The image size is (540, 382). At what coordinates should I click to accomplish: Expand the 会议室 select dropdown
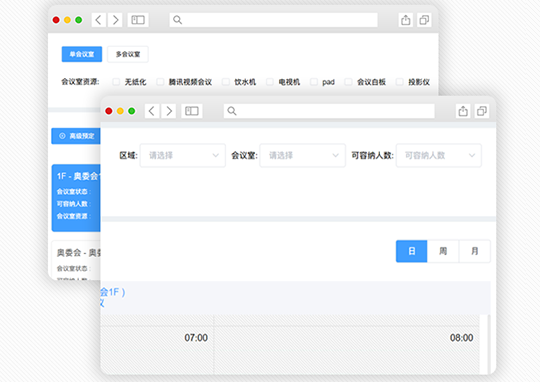coord(302,155)
